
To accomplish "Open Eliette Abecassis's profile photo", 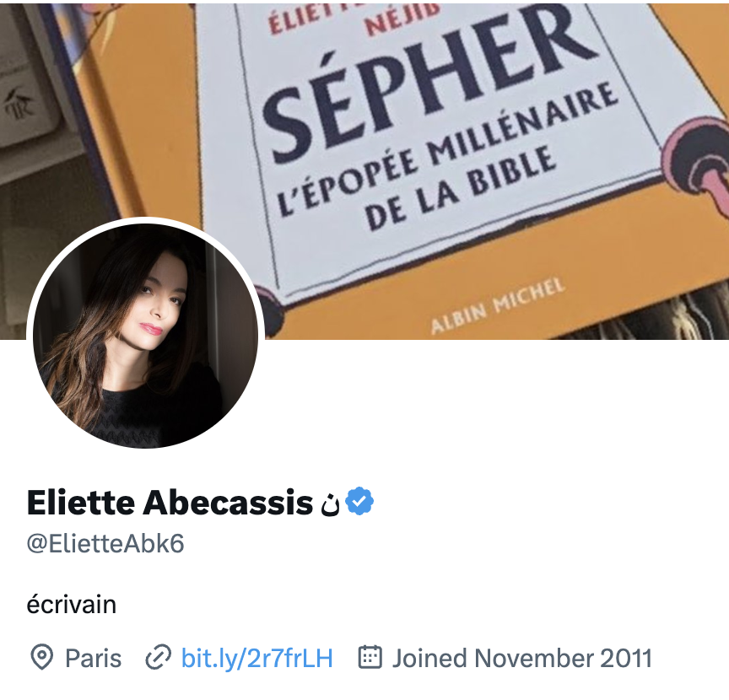I will click(145, 336).
